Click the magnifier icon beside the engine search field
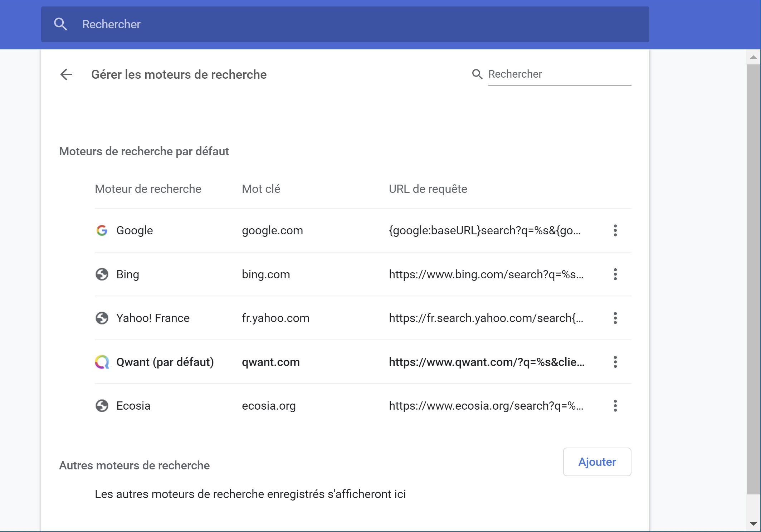The width and height of the screenshot is (761, 532). pos(477,74)
